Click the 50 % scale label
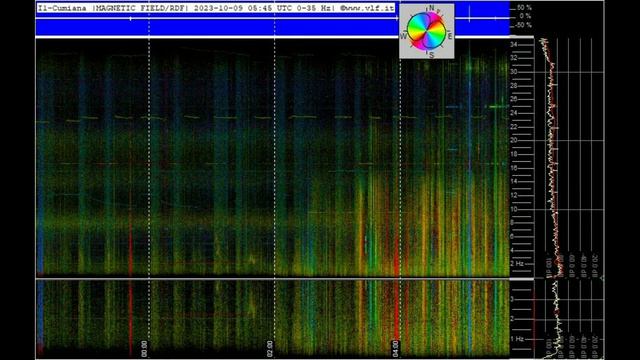640x360 pixels. [524, 8]
